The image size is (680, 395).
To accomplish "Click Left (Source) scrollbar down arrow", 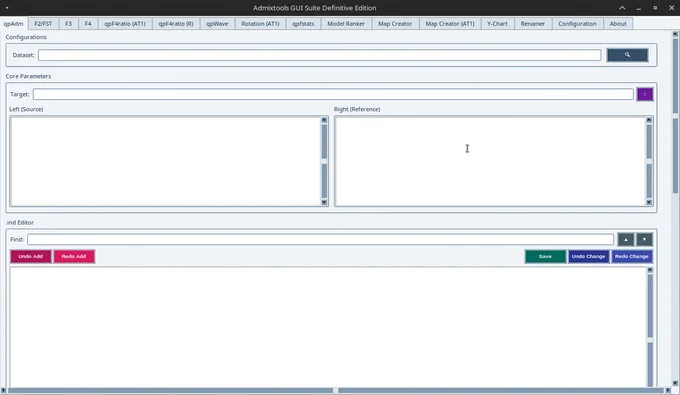I will coord(324,202).
